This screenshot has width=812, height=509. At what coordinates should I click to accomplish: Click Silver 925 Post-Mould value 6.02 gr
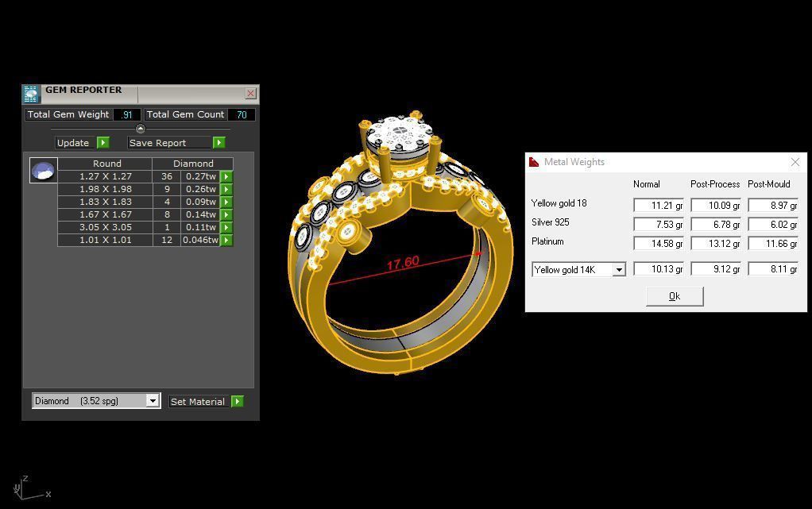tap(773, 225)
